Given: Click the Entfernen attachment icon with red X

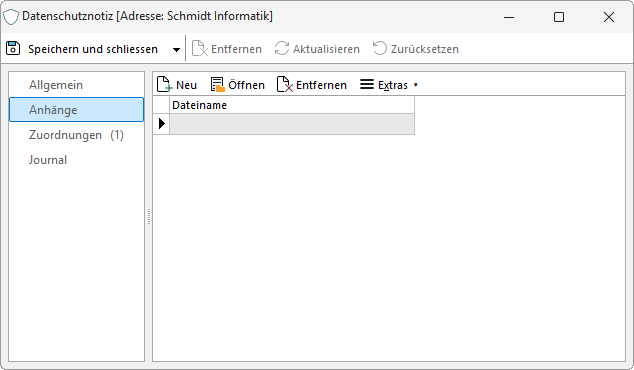Looking at the screenshot, I should tap(285, 85).
